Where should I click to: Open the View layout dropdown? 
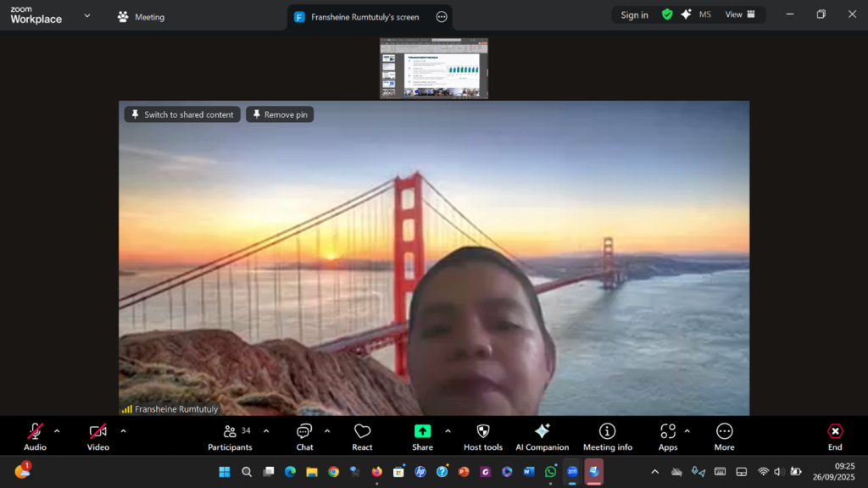[x=739, y=14]
